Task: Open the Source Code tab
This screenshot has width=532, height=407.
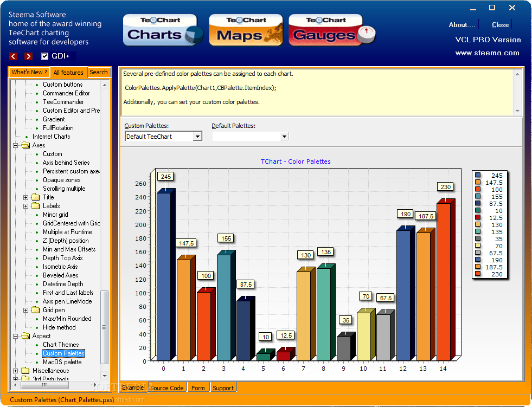Action: (x=166, y=387)
